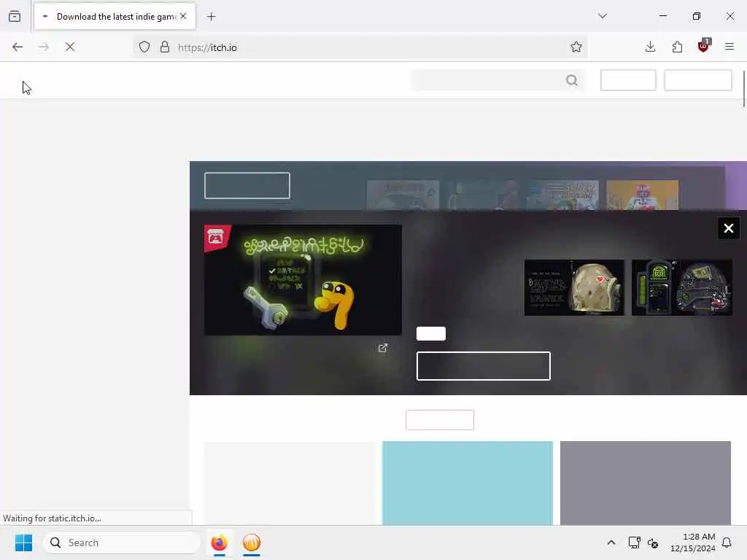747x560 pixels.
Task: Select the 'Download the latest indie games' tab
Action: tap(115, 17)
